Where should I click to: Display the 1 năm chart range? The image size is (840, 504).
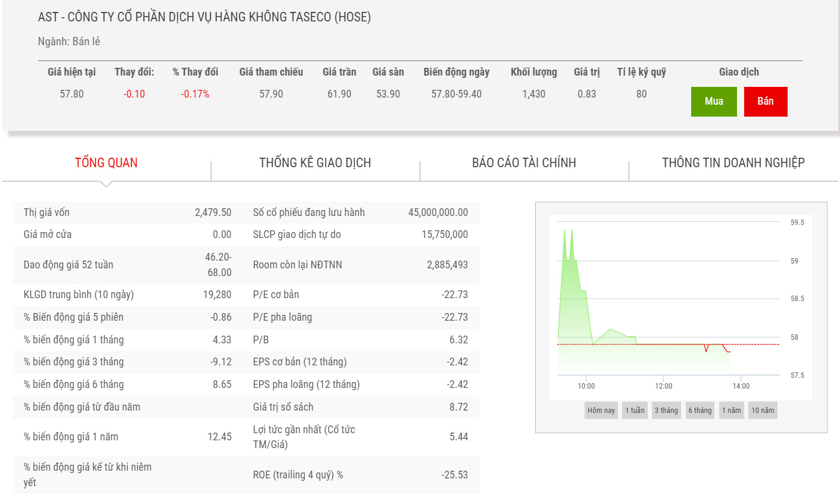[x=731, y=410]
